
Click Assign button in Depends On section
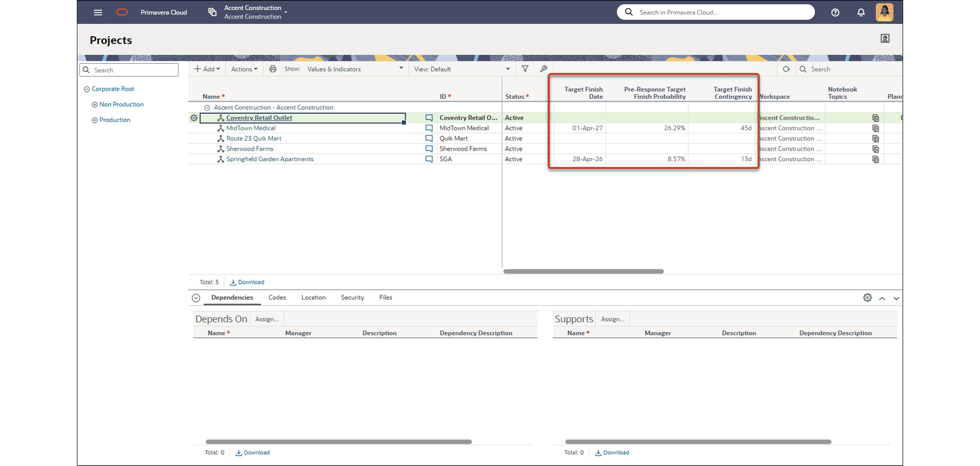point(267,319)
